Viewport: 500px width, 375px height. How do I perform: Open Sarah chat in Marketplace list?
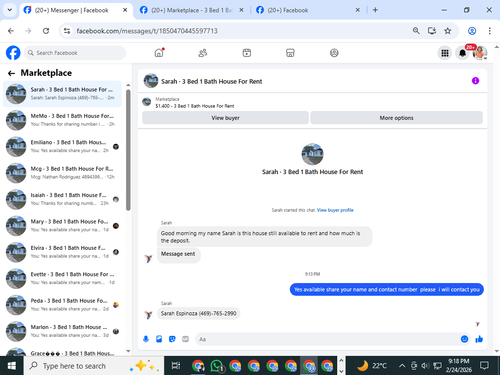pyautogui.click(x=62, y=94)
